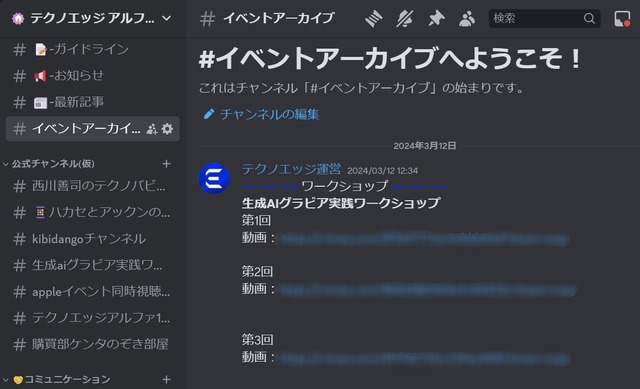Click the emoji icon on ハカセとアックン channel
Image resolution: width=640 pixels, height=389 pixels.
[40, 212]
